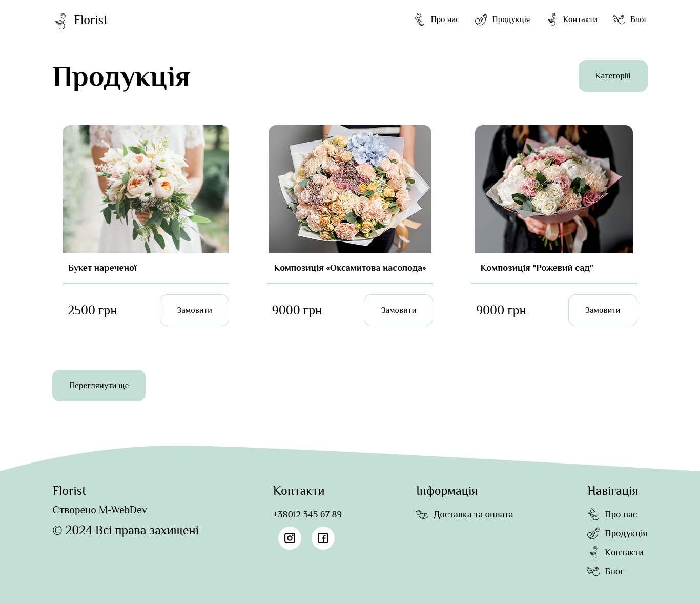Open the Доставка та оплата link

click(473, 514)
